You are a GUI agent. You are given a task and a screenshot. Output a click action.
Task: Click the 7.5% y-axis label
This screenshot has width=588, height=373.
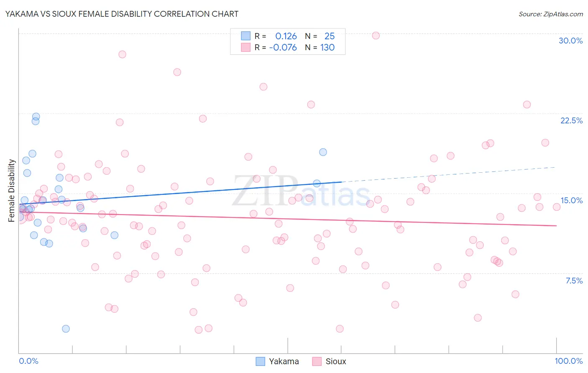pyautogui.click(x=574, y=281)
